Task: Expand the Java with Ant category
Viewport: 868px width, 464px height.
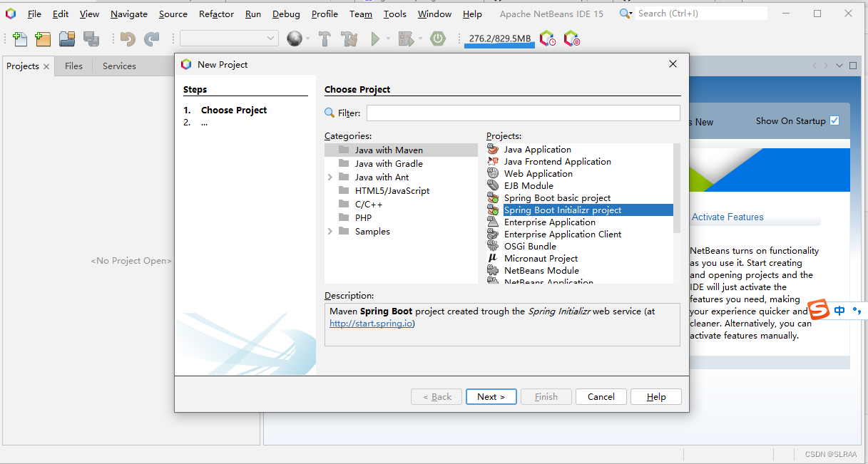Action: 330,177
